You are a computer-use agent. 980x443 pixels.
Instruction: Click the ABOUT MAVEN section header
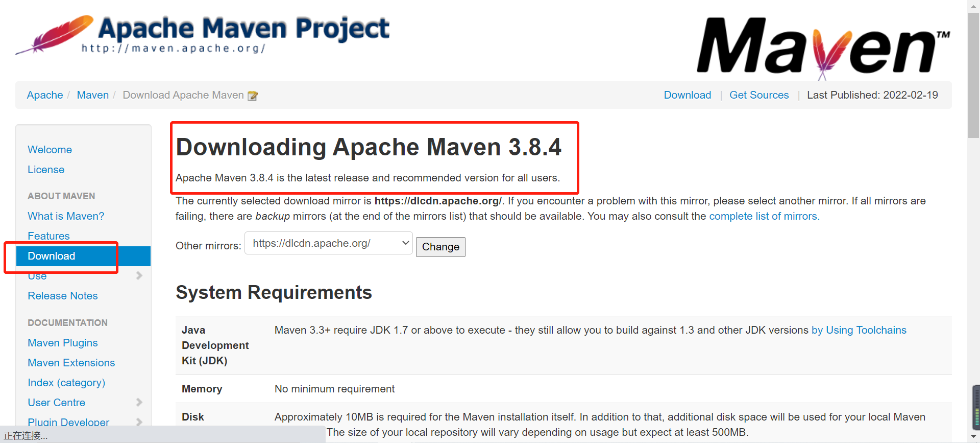point(61,196)
